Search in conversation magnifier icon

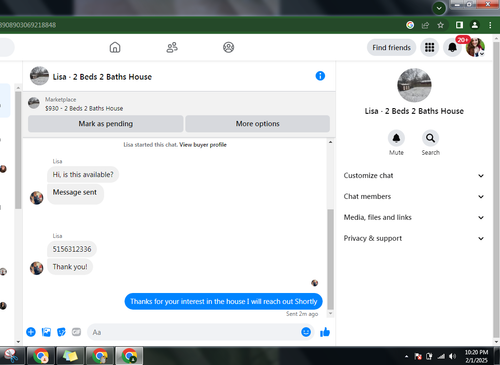[430, 138]
